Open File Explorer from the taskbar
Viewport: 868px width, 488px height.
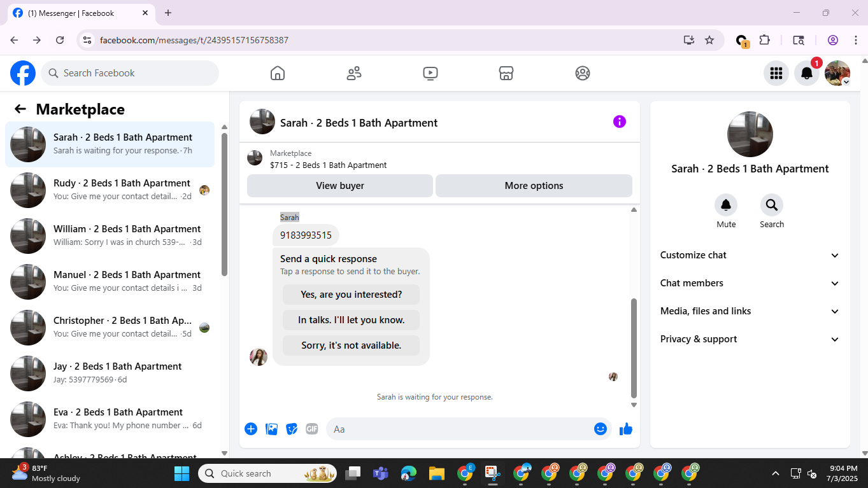[x=436, y=473]
